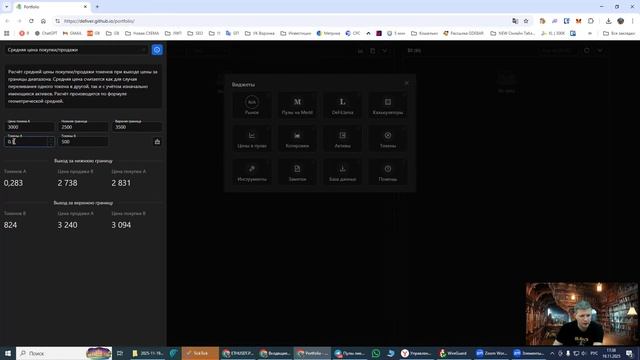Open the Кошельки bookmark folder
This screenshot has width=640, height=360.
click(424, 33)
